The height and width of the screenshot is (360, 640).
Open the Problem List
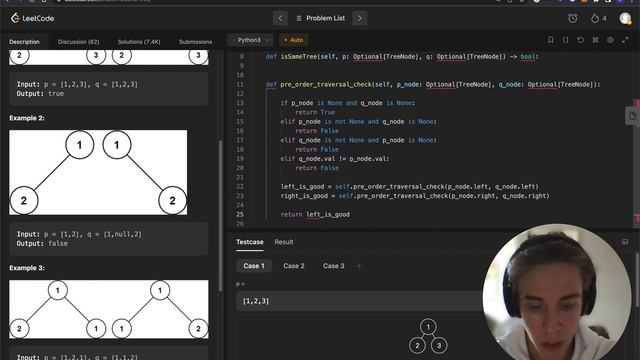point(321,18)
